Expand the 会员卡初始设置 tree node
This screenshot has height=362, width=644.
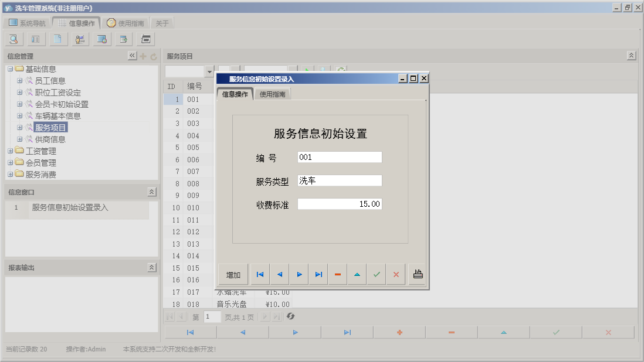(x=19, y=104)
